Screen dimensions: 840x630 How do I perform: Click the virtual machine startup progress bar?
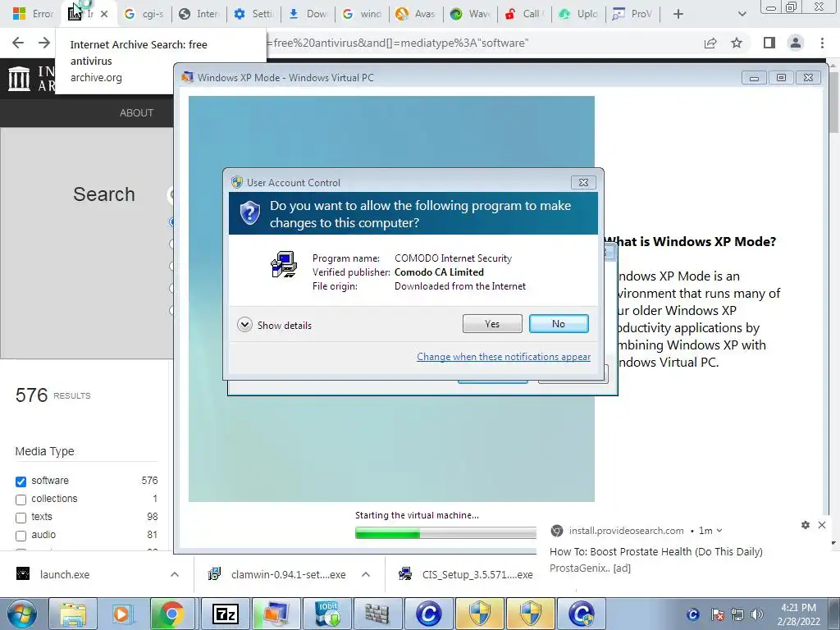point(445,533)
